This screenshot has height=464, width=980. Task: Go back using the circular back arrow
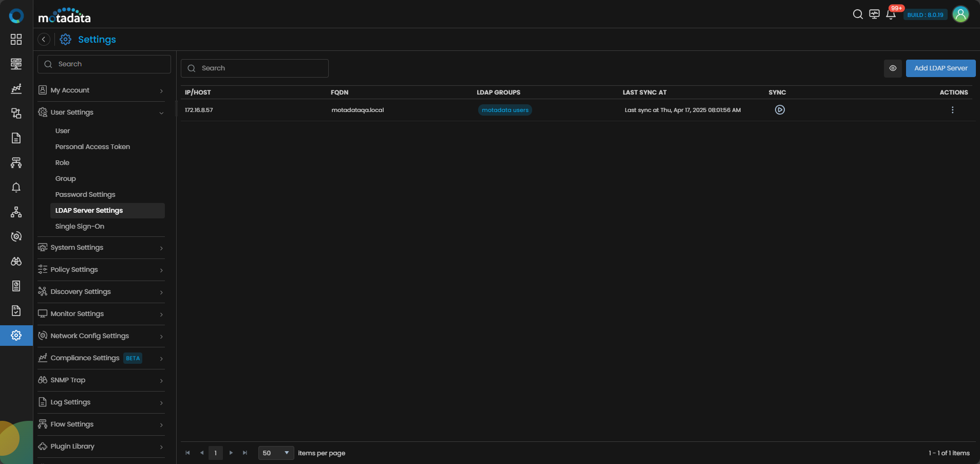pos(44,40)
